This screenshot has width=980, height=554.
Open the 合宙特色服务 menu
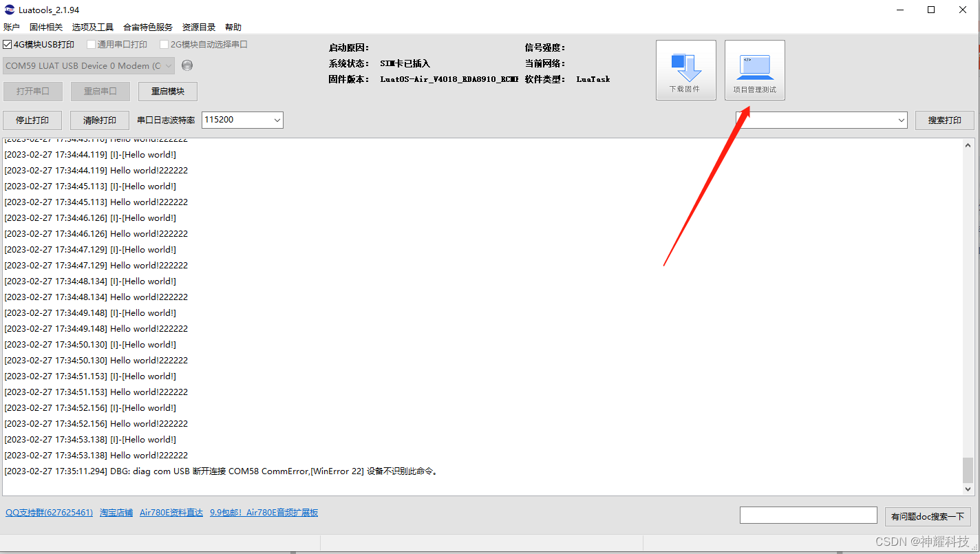(x=148, y=27)
